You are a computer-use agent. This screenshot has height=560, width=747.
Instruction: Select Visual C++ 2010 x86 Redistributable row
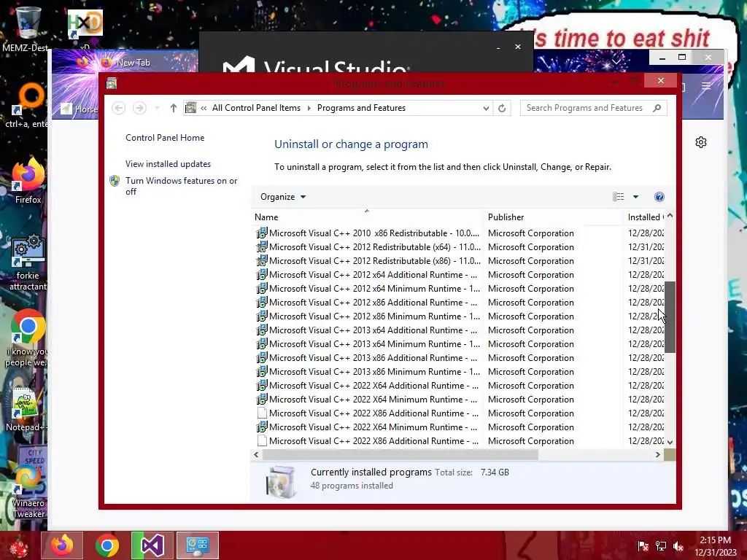pos(459,233)
